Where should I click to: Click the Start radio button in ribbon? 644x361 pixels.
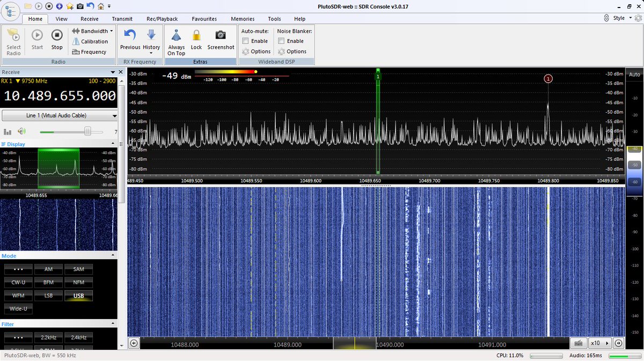(x=37, y=40)
